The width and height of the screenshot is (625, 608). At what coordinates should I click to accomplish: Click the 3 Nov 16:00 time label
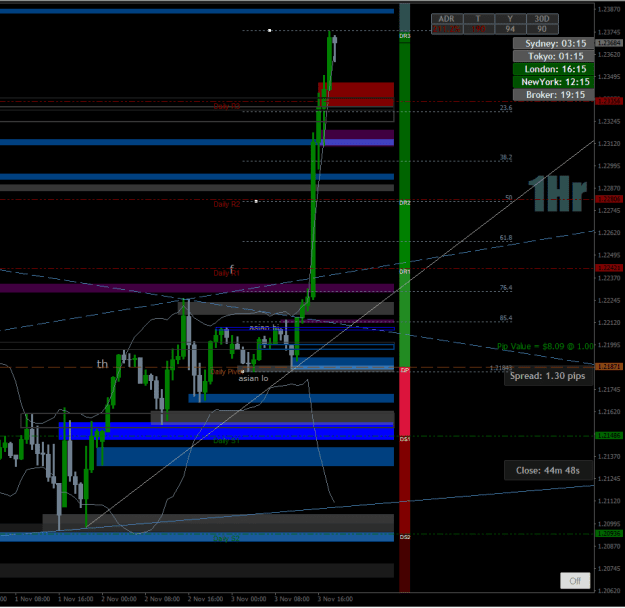[x=335, y=599]
